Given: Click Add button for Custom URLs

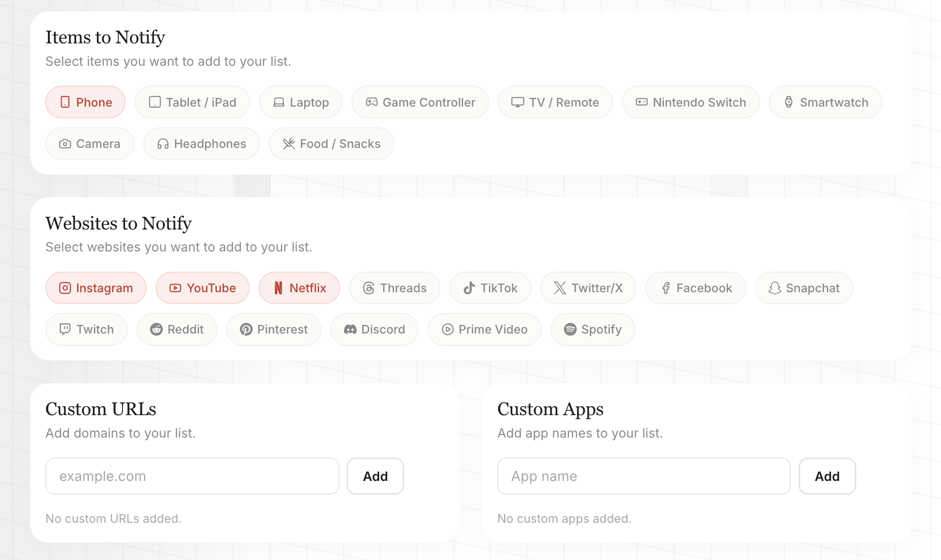Looking at the screenshot, I should [376, 476].
